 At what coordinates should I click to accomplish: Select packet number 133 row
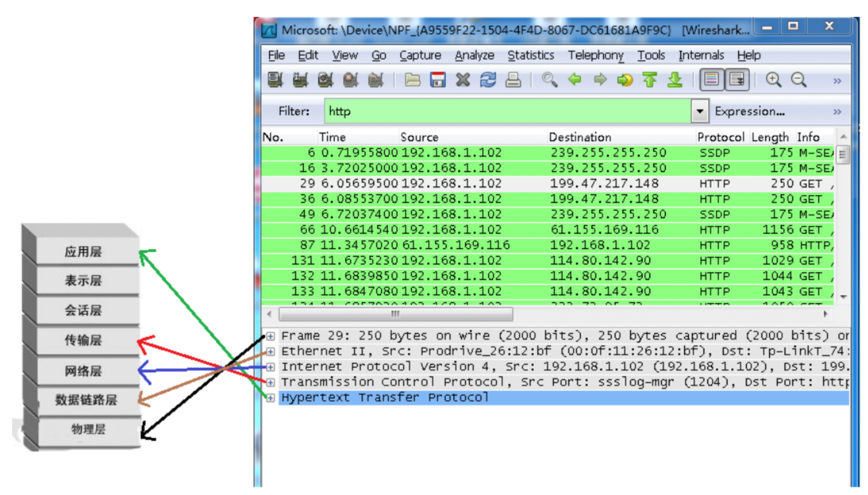tap(548, 292)
